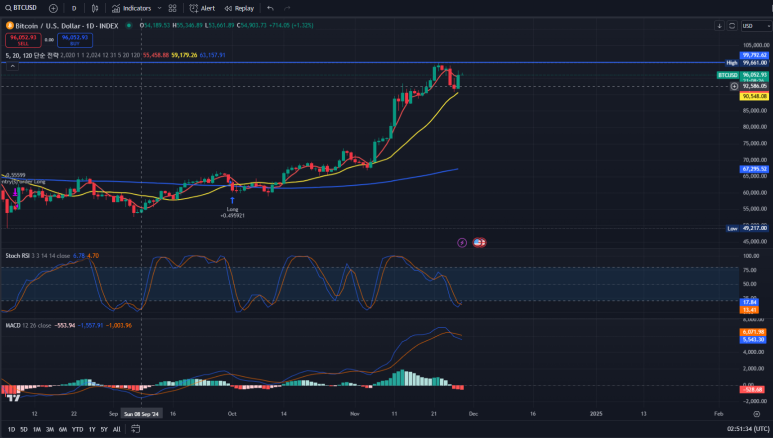This screenshot has width=773, height=438.
Task: Click the yellow 90,548.08 moving average label
Action: click(754, 96)
